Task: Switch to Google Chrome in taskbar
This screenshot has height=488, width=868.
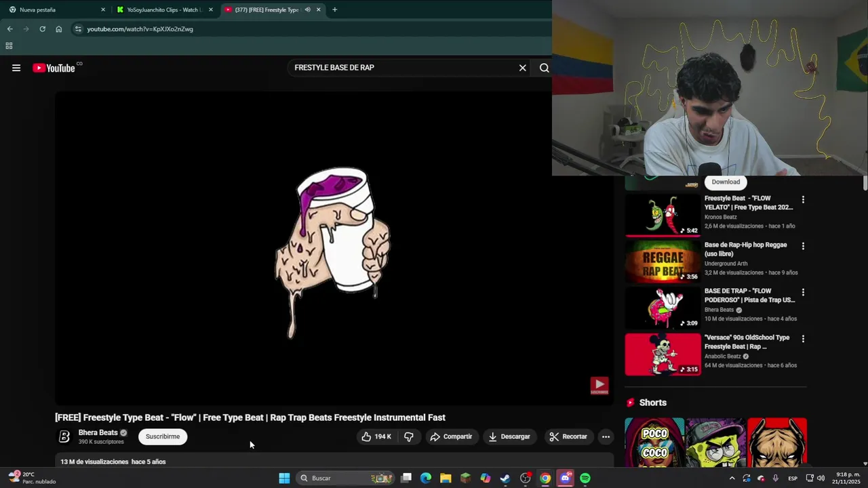Action: point(545,478)
